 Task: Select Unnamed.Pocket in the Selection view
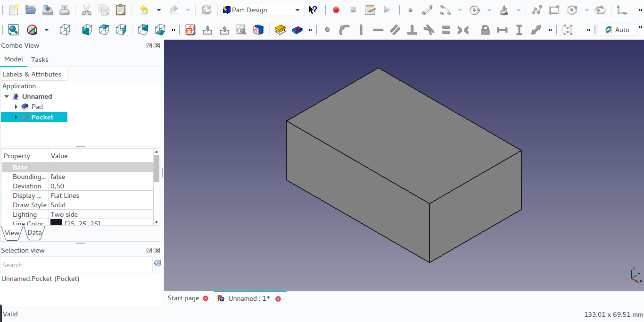click(41, 279)
